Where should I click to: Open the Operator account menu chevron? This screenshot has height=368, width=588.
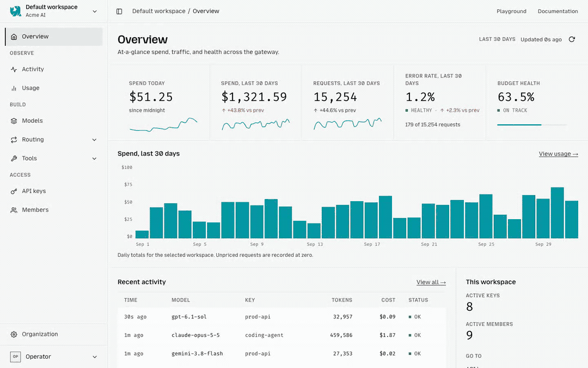(95, 357)
